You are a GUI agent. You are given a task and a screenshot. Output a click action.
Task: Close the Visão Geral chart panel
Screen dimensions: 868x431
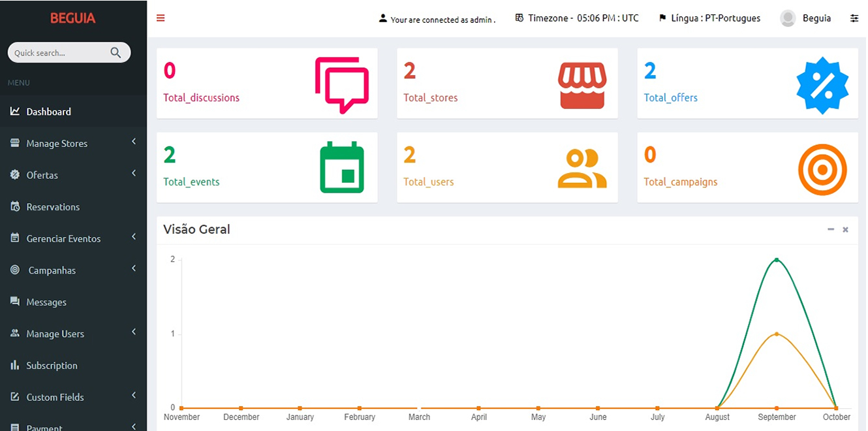coord(845,230)
